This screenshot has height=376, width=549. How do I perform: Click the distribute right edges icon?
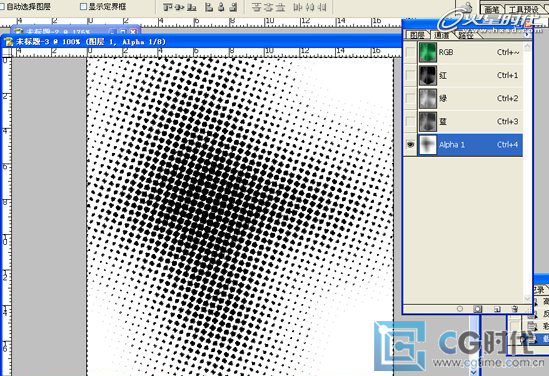322,7
